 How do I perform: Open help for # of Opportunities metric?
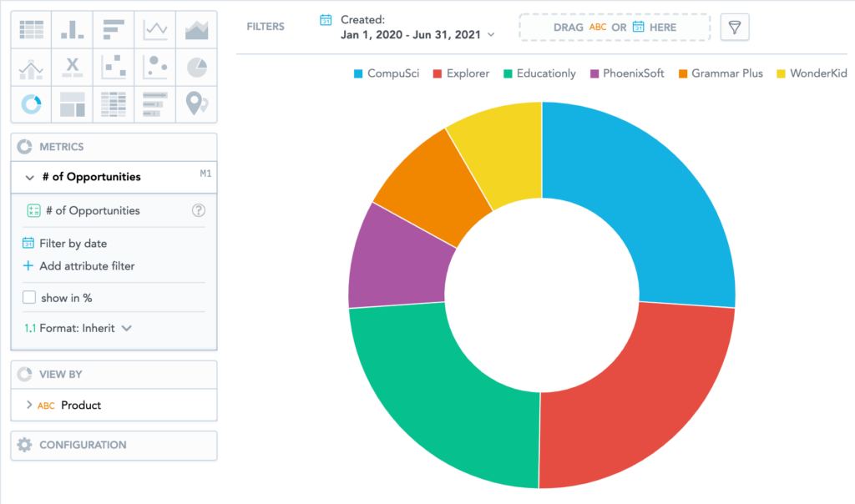199,210
